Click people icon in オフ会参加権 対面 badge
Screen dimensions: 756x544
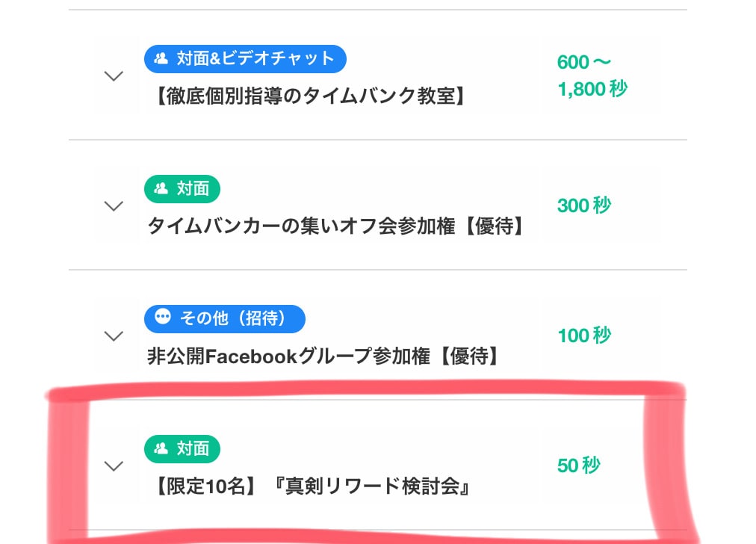coord(161,188)
